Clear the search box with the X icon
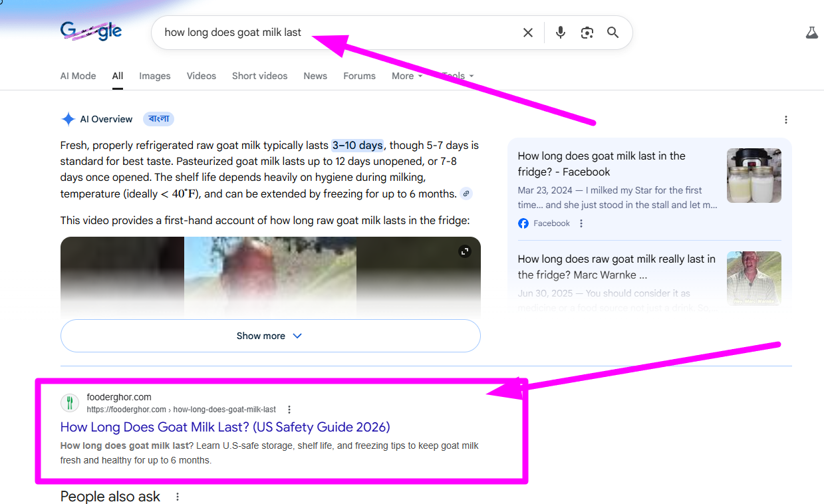 527,33
